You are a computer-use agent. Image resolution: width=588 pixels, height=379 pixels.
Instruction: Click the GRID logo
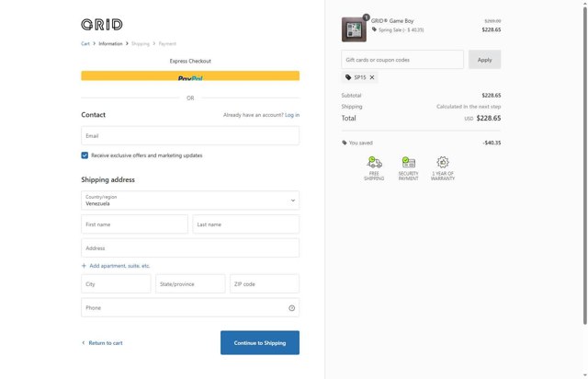tap(102, 25)
